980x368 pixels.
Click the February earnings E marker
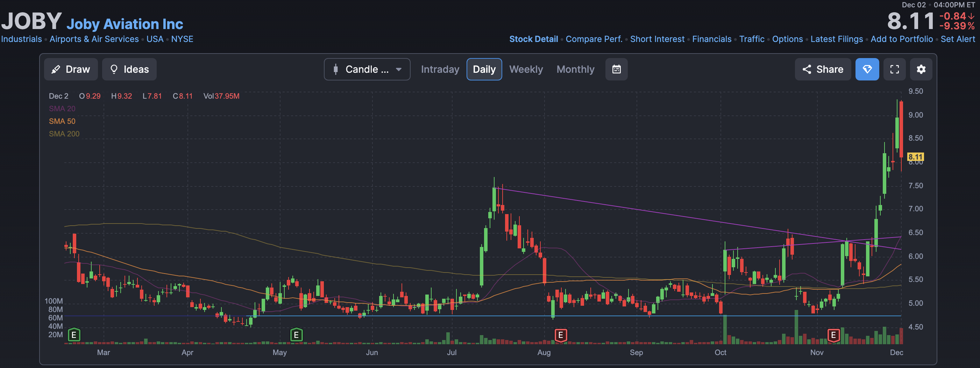tap(74, 335)
